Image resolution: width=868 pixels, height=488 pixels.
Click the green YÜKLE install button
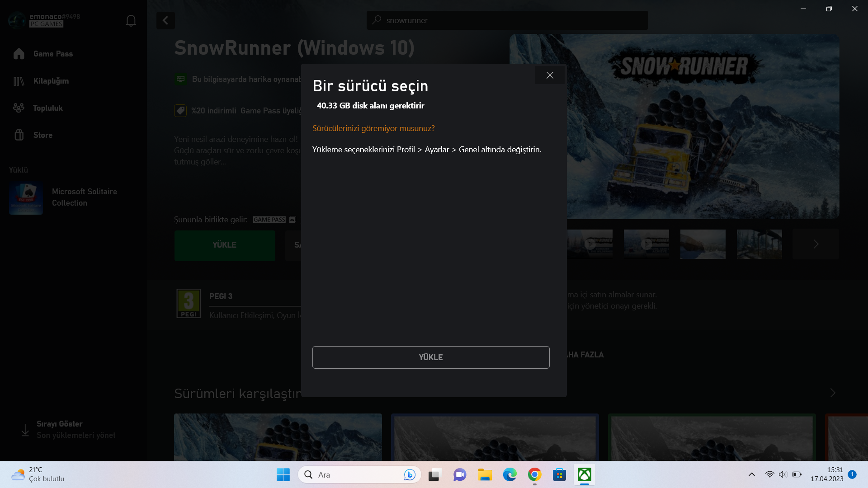[225, 245]
